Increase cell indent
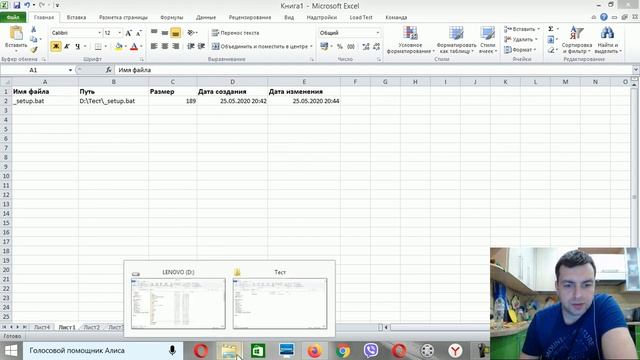 201,46
